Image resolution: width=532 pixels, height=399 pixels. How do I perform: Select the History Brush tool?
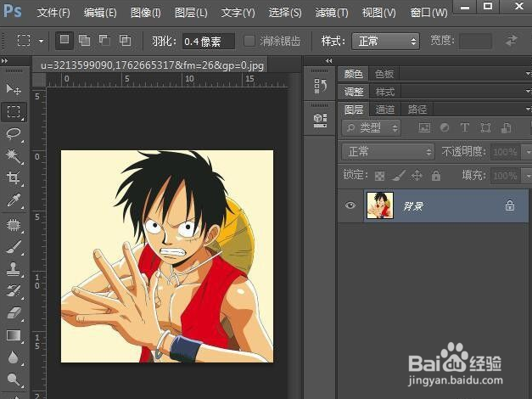[x=14, y=291]
